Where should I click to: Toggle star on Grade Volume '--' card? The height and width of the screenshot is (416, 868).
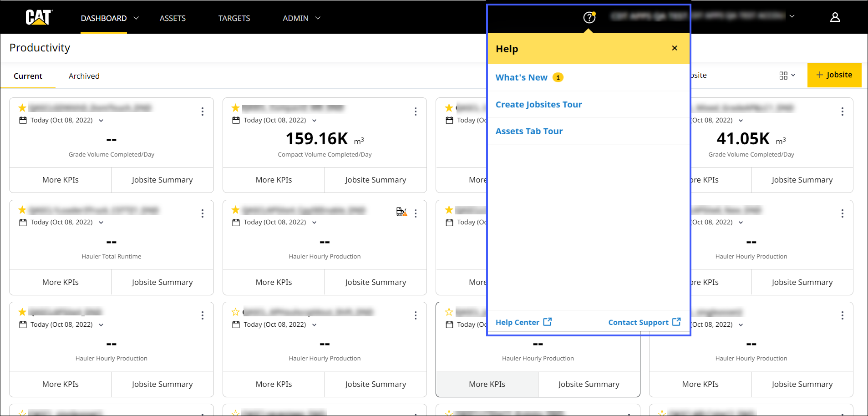point(22,108)
